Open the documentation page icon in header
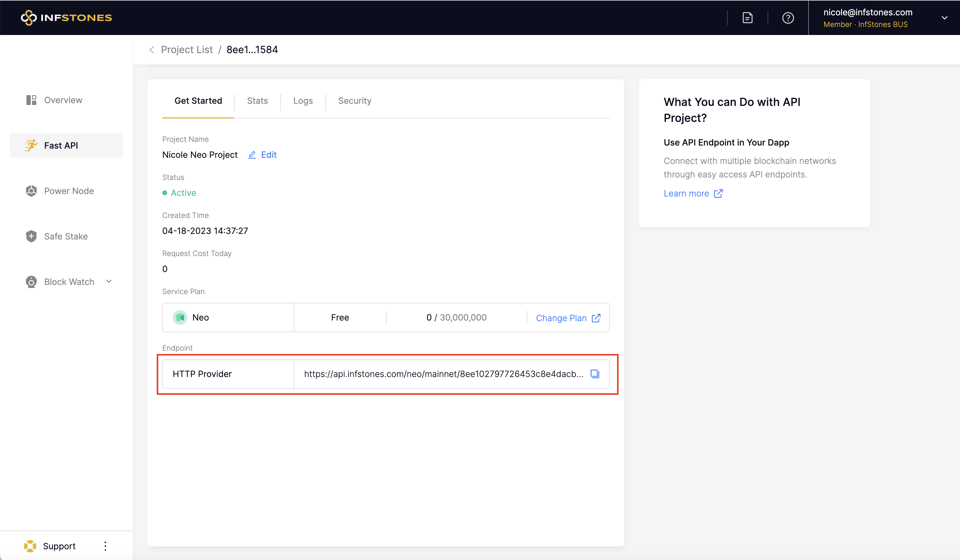 (747, 17)
